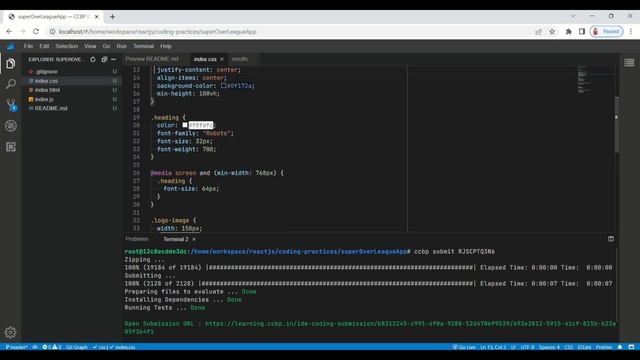Viewport: 640px width, 360px height.
Task: Click the browser address bar URL
Action: coord(158,31)
